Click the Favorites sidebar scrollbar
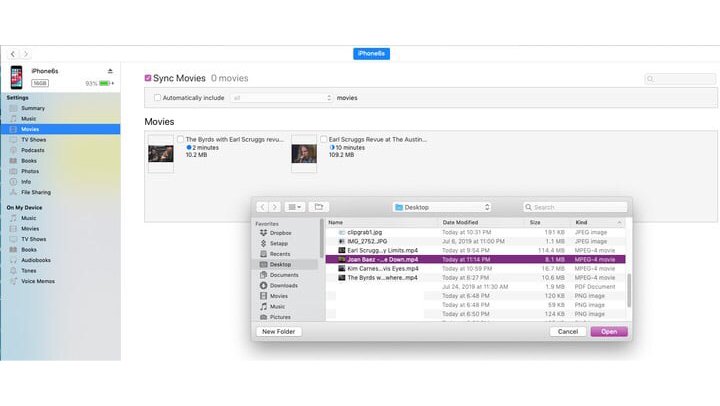Screen dimensions: 720x406 coord(321,238)
